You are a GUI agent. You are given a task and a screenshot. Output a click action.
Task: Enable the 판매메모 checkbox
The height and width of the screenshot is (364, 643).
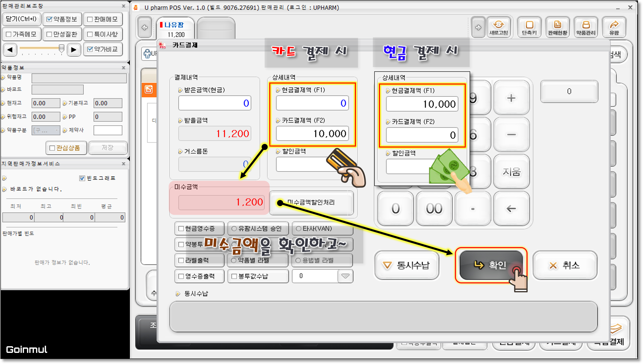tap(90, 19)
